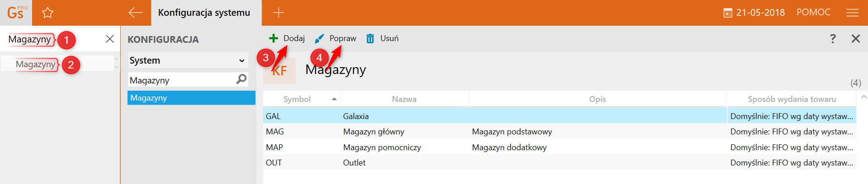
Task: Click the Gs PRO logo
Action: 16,13
